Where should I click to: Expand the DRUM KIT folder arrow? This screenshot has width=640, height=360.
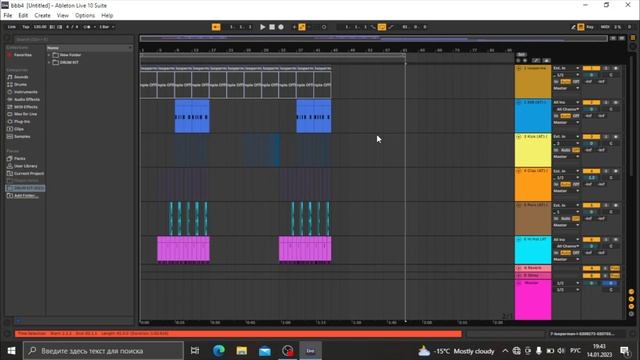point(49,62)
